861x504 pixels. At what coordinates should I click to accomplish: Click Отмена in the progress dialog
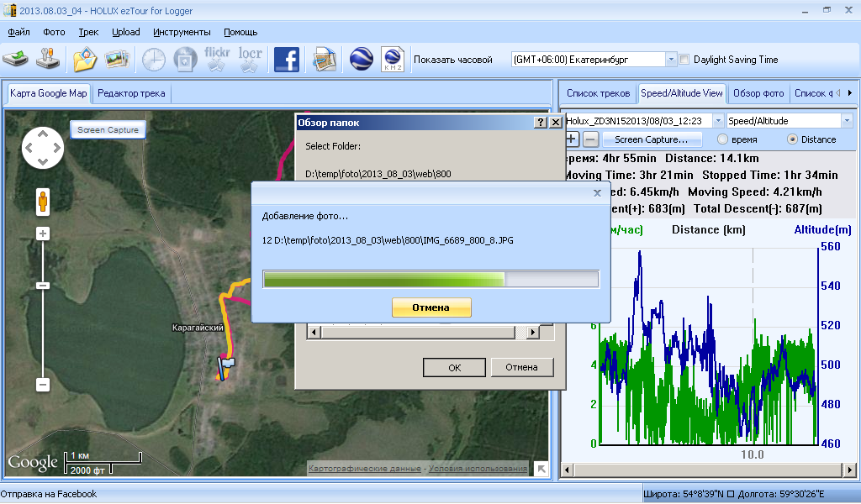[431, 307]
